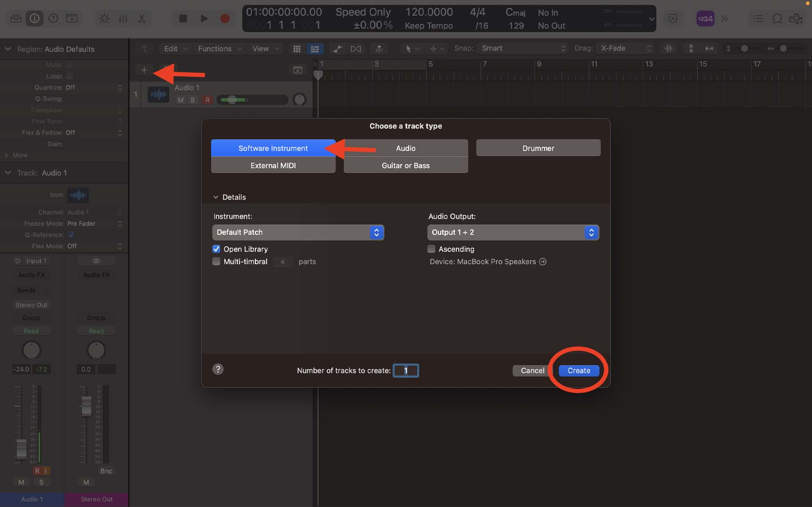Select the External MIDI track type
Viewport: 812px width, 507px height.
click(273, 165)
